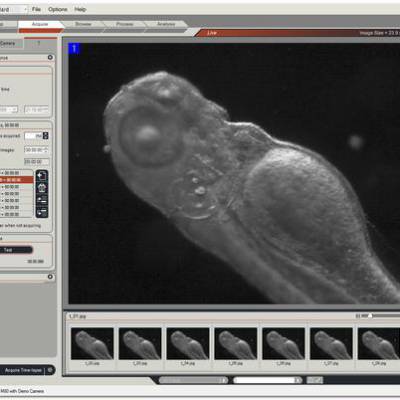Click the dark Test button
The width and height of the screenshot is (400, 400).
pyautogui.click(x=16, y=250)
